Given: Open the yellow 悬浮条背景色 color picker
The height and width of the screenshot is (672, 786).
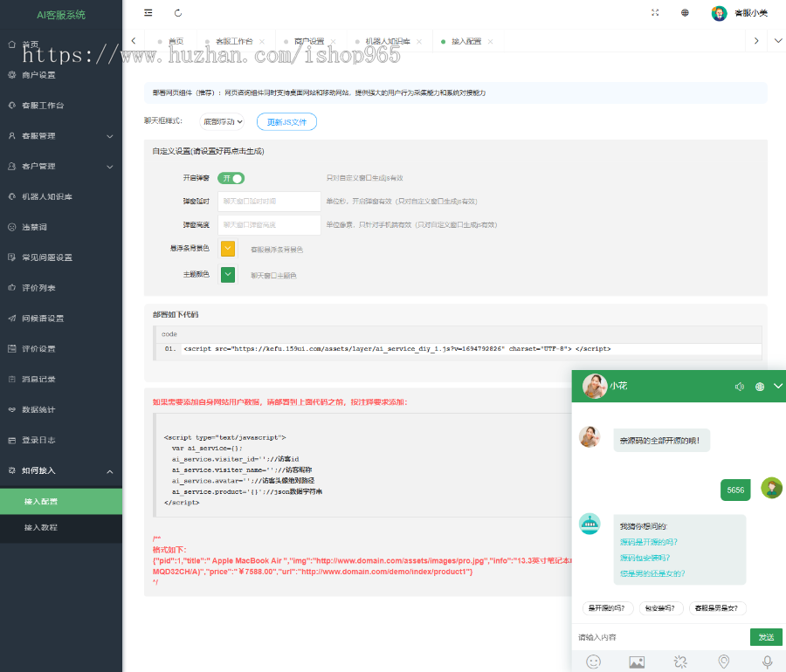Looking at the screenshot, I should click(228, 249).
